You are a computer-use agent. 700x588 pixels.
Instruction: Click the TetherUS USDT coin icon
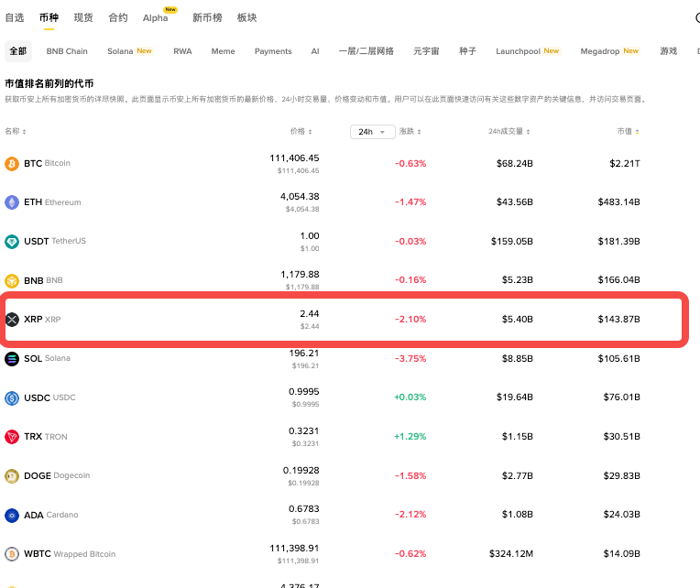(x=12, y=242)
